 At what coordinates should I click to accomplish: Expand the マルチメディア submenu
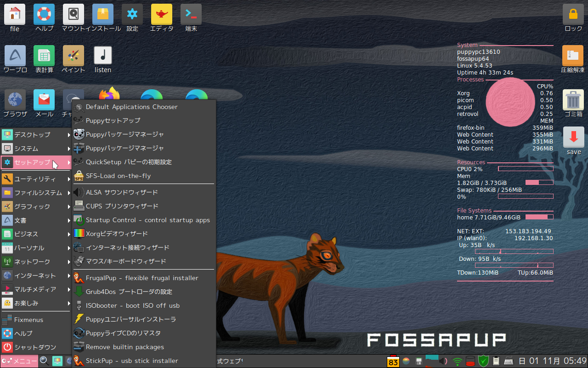point(32,289)
